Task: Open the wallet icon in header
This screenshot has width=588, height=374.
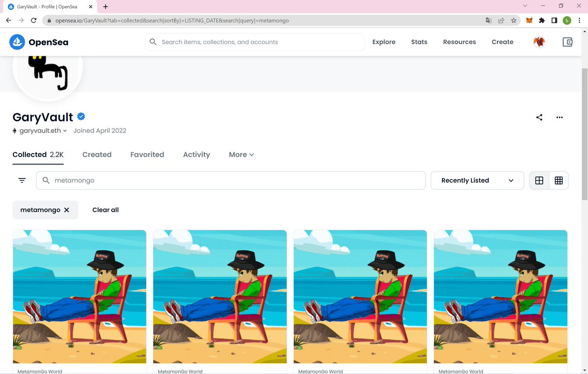Action: (567, 42)
